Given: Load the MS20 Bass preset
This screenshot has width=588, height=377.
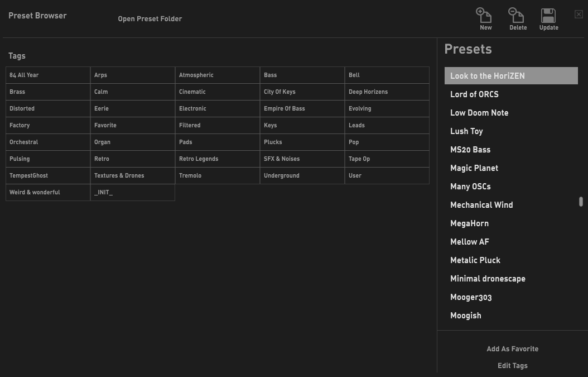Looking at the screenshot, I should click(x=470, y=150).
